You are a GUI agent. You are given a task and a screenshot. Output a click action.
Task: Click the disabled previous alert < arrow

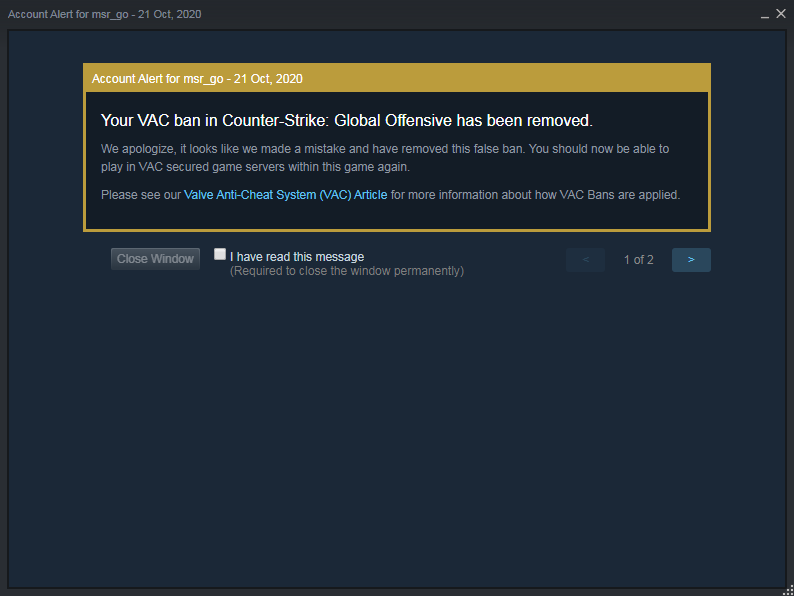coord(585,260)
